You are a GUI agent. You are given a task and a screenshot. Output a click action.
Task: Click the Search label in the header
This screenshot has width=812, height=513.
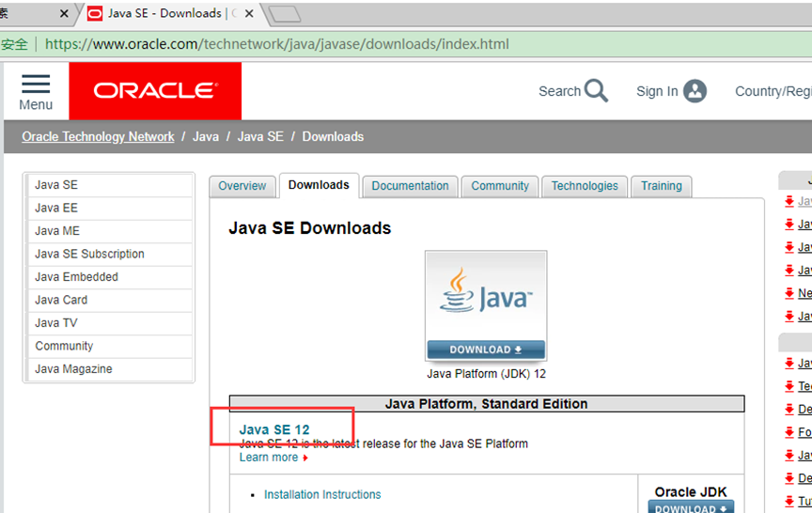coord(560,91)
